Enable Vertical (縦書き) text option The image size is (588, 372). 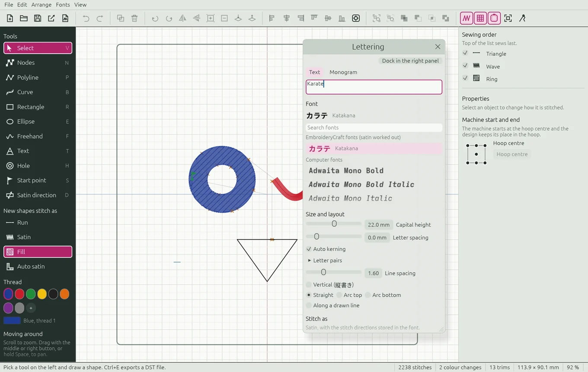tap(309, 285)
